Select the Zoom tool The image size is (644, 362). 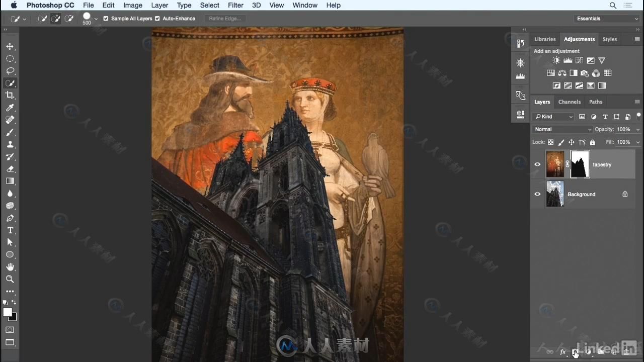coord(10,279)
